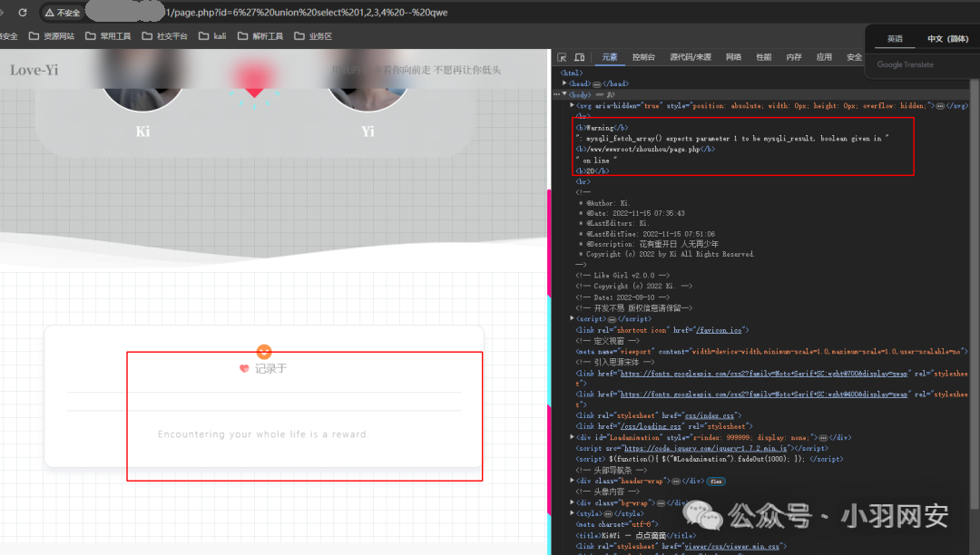Image resolution: width=980 pixels, height=555 pixels.
Task: Select the mysqli_fetch_array() warning text node
Action: (732, 138)
